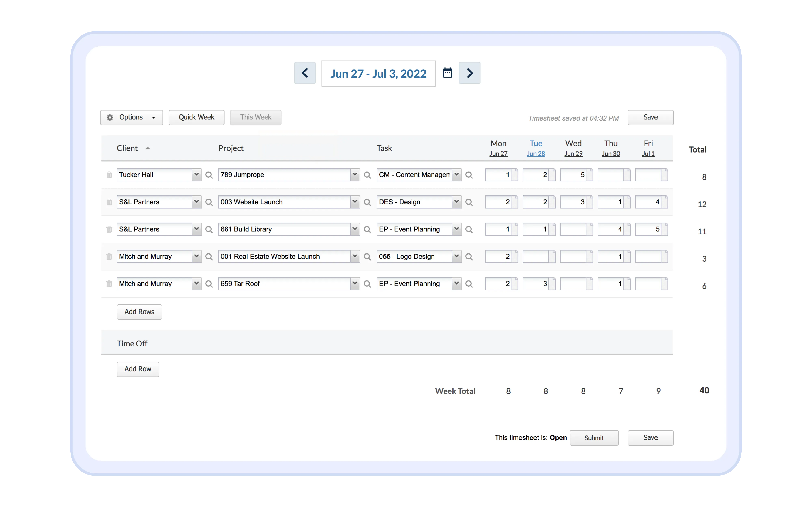812x507 pixels.
Task: Expand the 661 Build Library project dropdown
Action: tap(355, 229)
